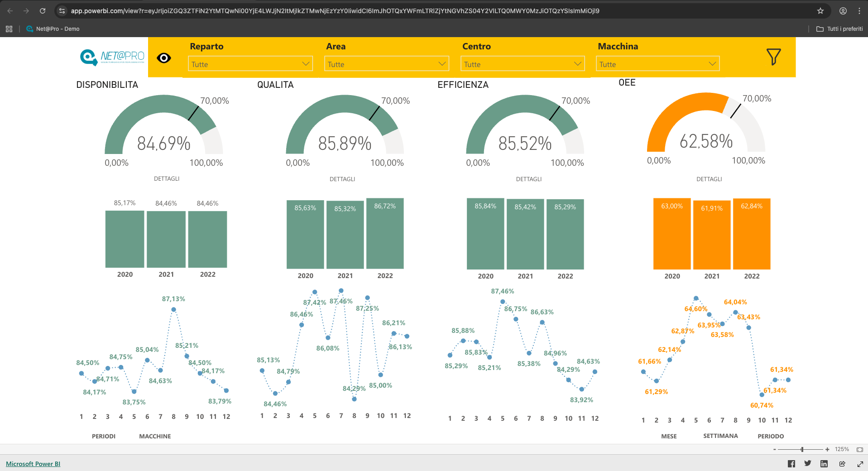The width and height of the screenshot is (868, 471).
Task: Expand the Area dropdown
Action: [x=386, y=64]
